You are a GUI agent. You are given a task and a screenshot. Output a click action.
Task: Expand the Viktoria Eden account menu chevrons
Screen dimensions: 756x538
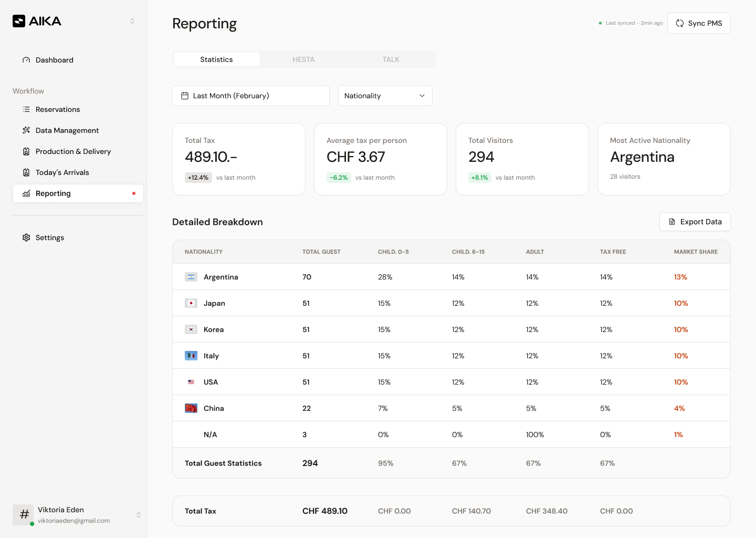tap(139, 515)
